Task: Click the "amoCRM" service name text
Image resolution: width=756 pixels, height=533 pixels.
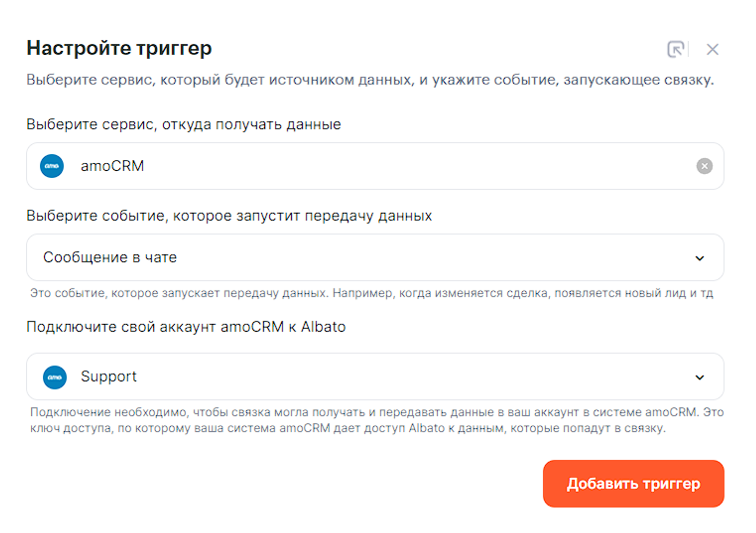Action: (112, 166)
